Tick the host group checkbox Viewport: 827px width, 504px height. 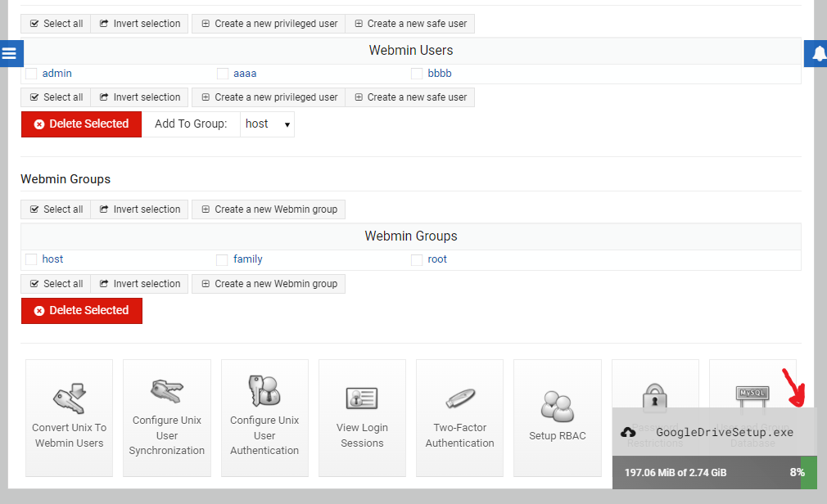coord(31,259)
